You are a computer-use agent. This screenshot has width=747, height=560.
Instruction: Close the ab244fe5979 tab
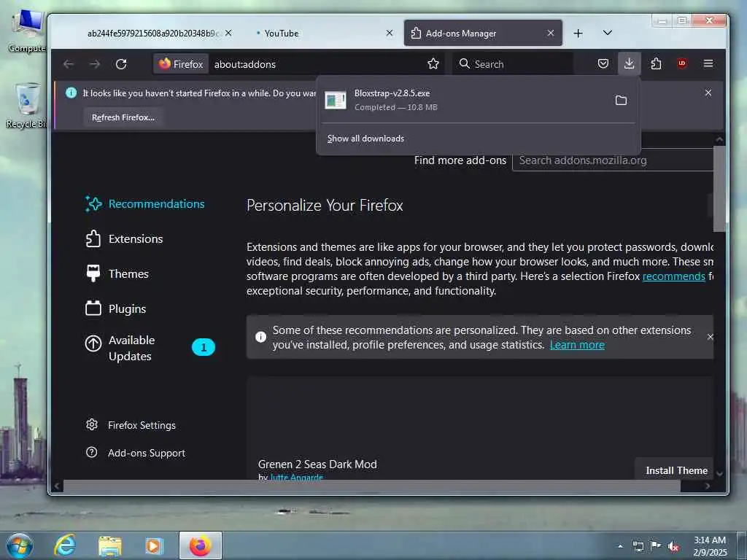pyautogui.click(x=228, y=33)
